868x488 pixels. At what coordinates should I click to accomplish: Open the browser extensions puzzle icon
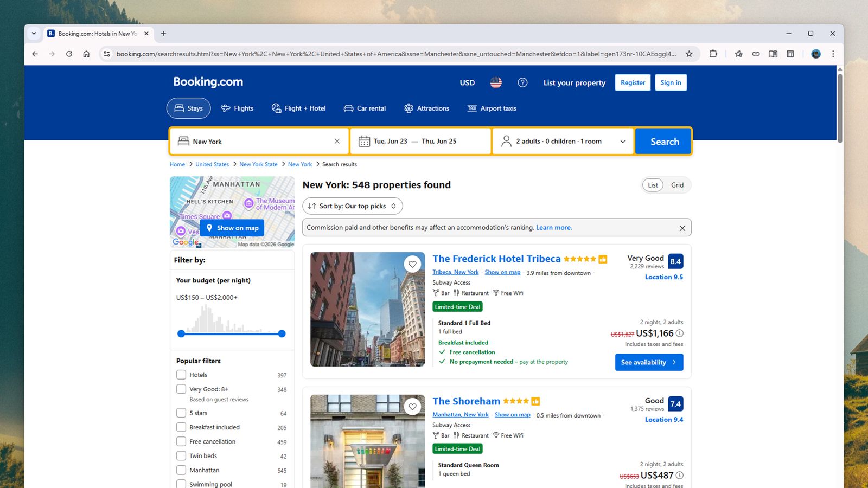click(x=713, y=54)
